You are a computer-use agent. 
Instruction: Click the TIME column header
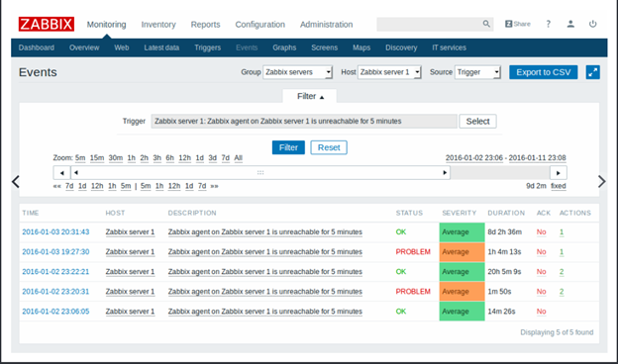(x=31, y=213)
